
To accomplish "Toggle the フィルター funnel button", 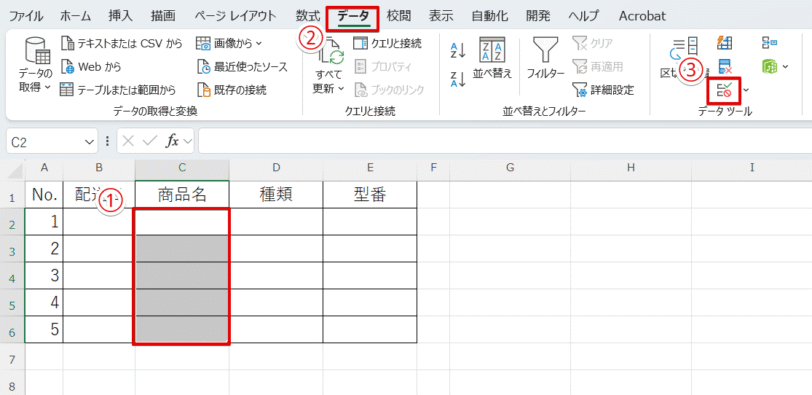I will click(x=546, y=58).
